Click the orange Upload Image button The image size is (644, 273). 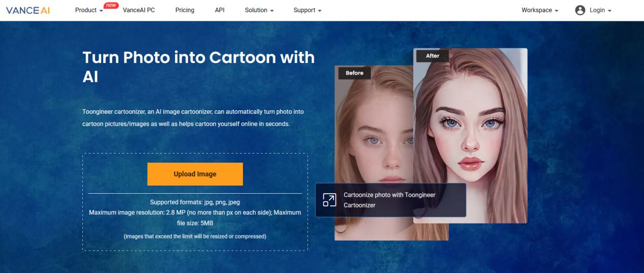tap(195, 174)
